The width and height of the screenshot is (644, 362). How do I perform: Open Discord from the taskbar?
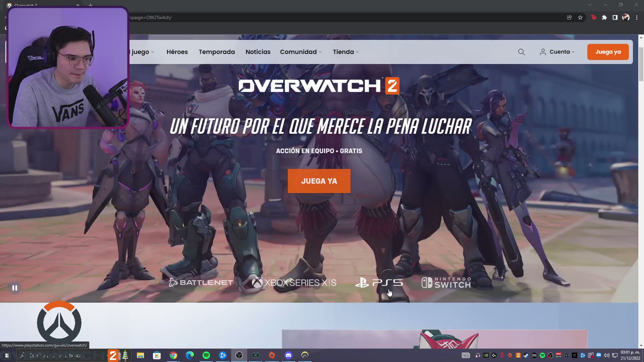pos(288,355)
